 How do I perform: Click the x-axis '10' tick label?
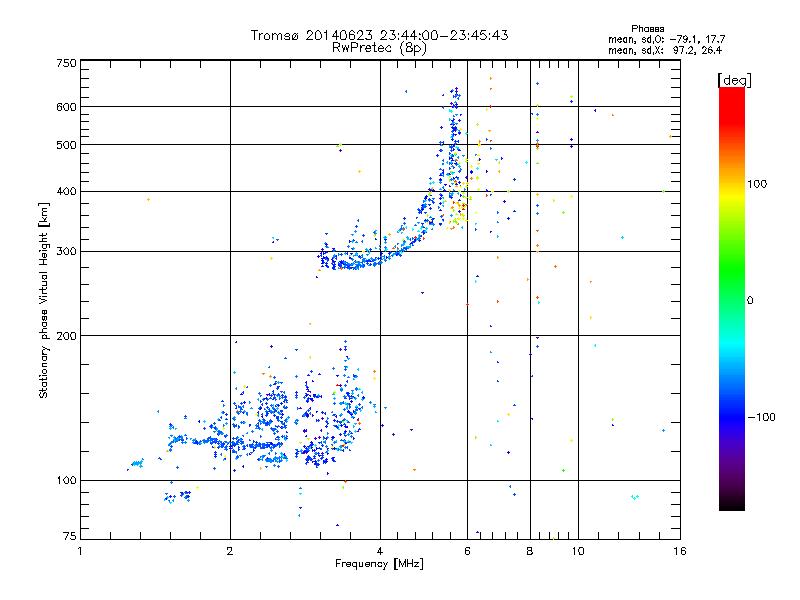(578, 551)
